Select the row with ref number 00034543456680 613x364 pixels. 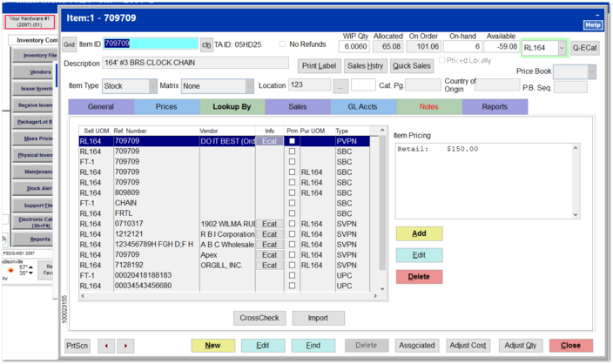[224, 286]
